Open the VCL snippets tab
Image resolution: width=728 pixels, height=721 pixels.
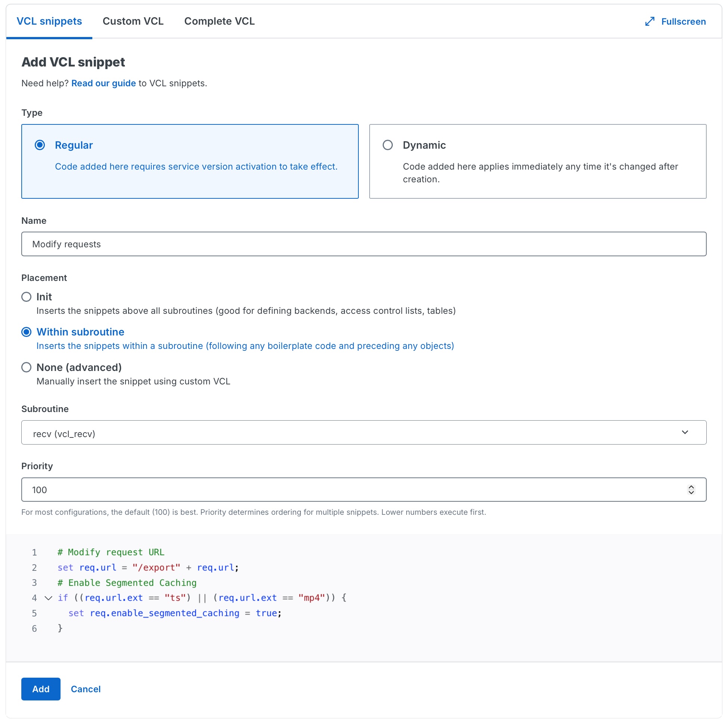pyautogui.click(x=49, y=21)
